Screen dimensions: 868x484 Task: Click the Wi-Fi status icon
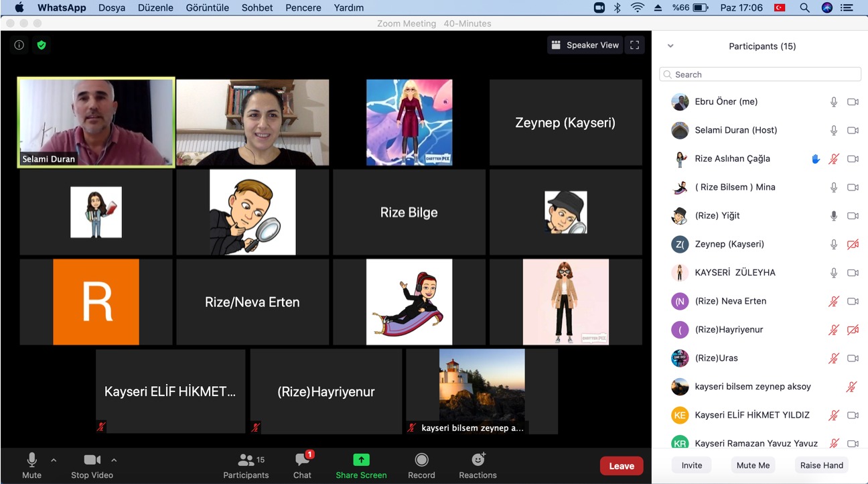tap(637, 8)
